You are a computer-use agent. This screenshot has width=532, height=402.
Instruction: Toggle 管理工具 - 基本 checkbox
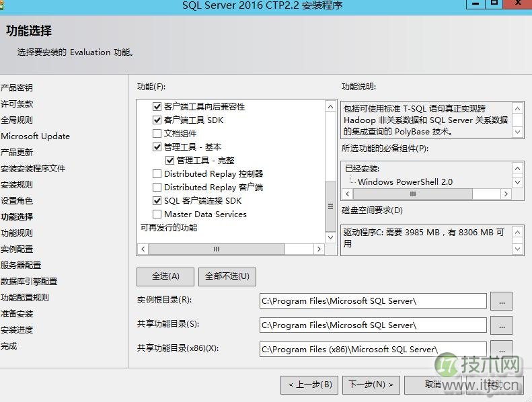(157, 147)
